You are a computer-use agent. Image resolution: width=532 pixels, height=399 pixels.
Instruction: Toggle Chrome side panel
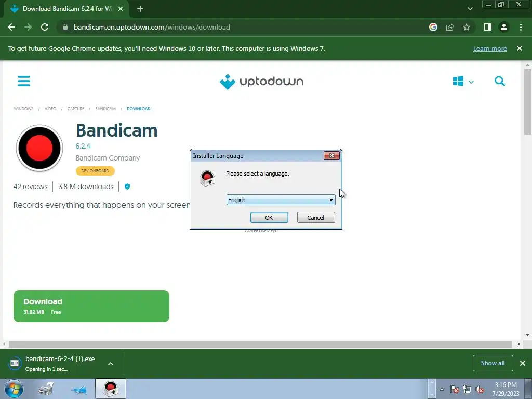pos(487,27)
